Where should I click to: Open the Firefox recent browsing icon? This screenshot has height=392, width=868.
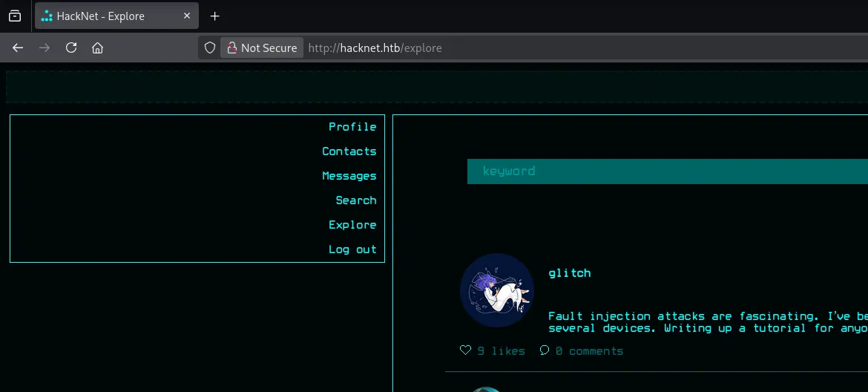[x=15, y=16]
